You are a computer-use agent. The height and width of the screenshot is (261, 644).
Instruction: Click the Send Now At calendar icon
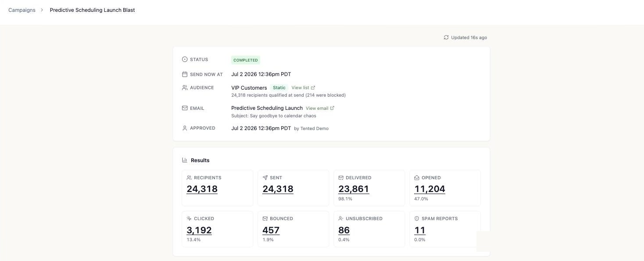click(x=185, y=74)
